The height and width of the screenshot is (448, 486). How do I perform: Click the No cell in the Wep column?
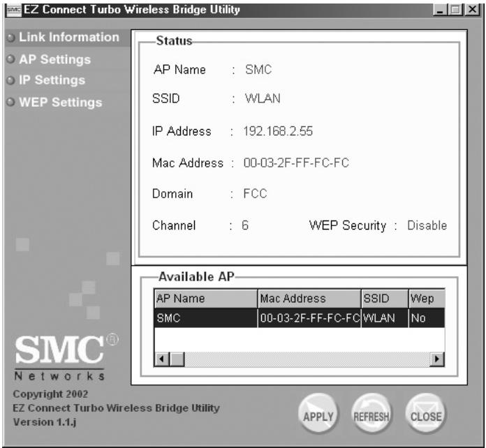point(427,318)
